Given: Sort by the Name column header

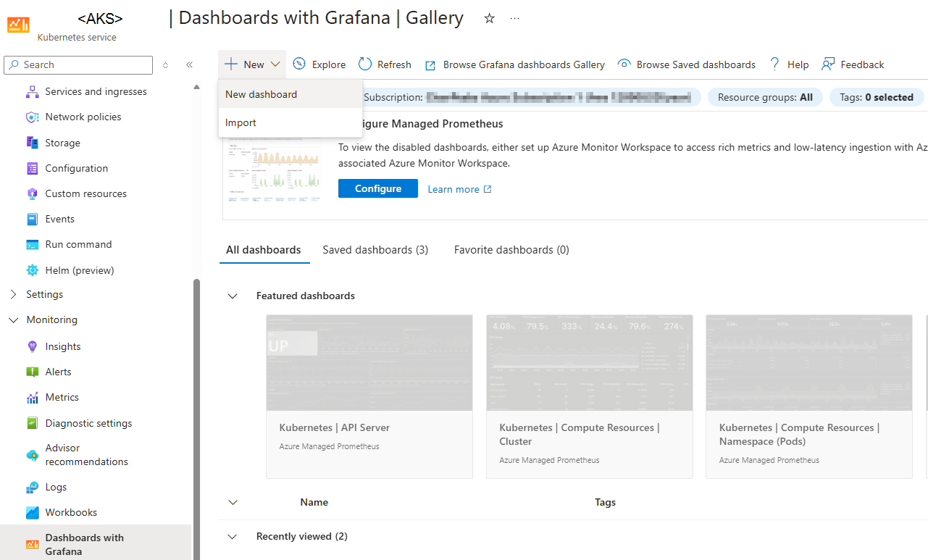Looking at the screenshot, I should [314, 502].
